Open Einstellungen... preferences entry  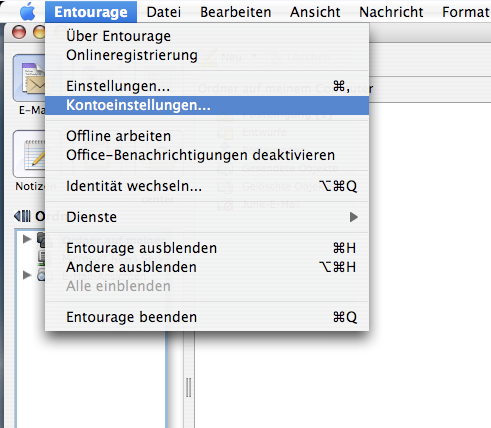(x=207, y=86)
